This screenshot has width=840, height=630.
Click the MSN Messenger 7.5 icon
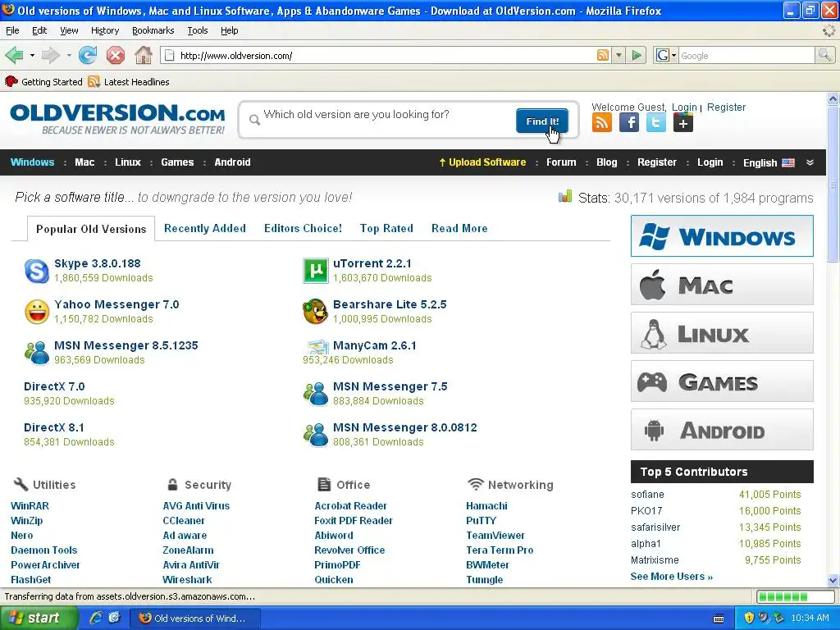(x=316, y=394)
